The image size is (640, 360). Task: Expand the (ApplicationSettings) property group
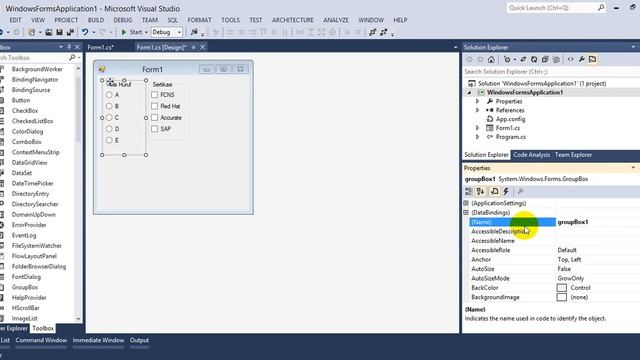coord(466,203)
